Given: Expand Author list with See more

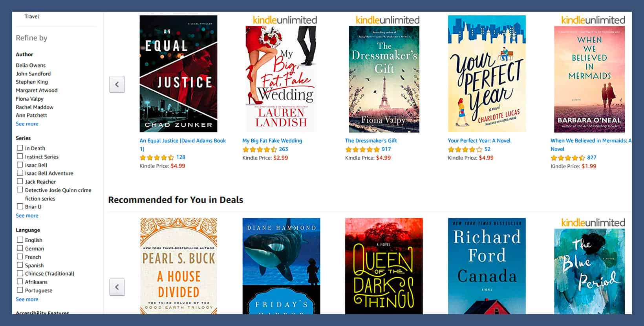Looking at the screenshot, I should 27,124.
